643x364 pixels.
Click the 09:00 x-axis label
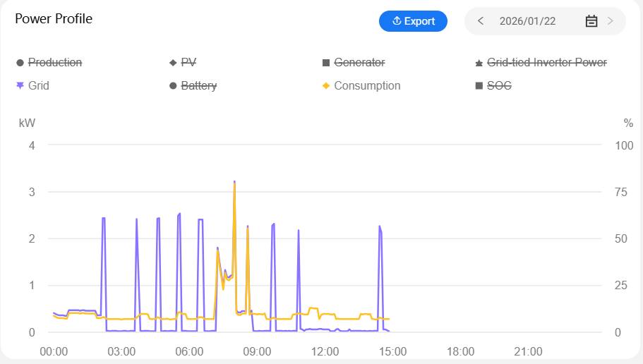(257, 351)
